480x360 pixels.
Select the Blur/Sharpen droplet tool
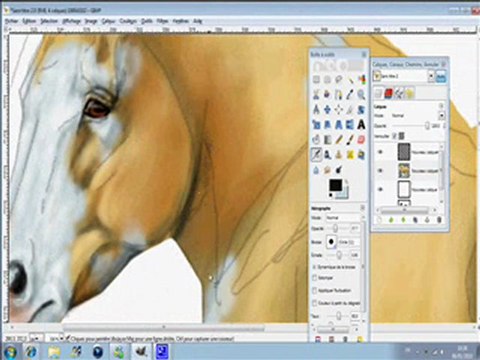316,170
